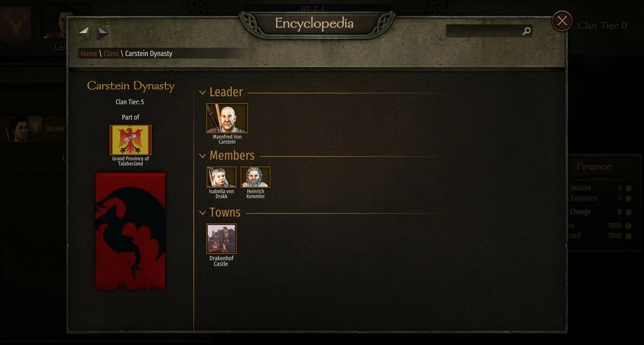Image resolution: width=644 pixels, height=345 pixels.
Task: Go to Home in the breadcrumb
Action: click(89, 54)
